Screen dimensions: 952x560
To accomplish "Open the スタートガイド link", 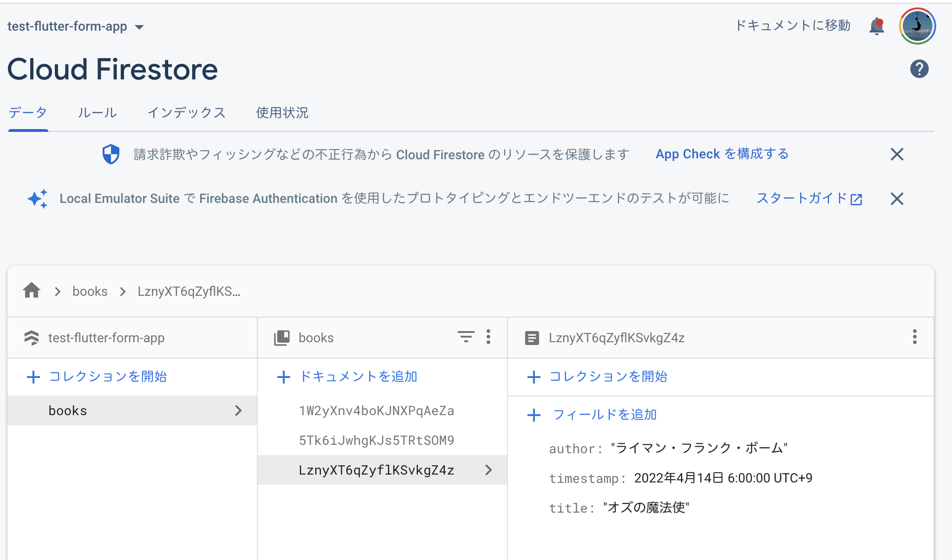I will (x=809, y=198).
